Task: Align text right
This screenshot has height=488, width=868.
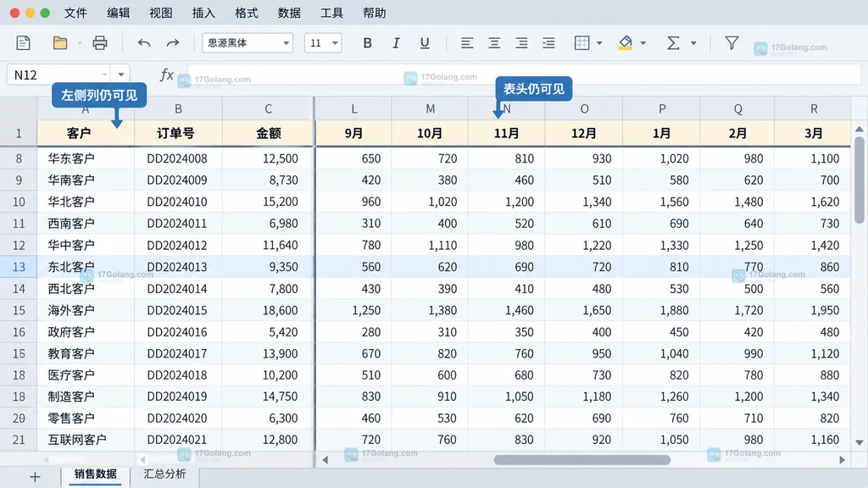Action: click(x=521, y=42)
